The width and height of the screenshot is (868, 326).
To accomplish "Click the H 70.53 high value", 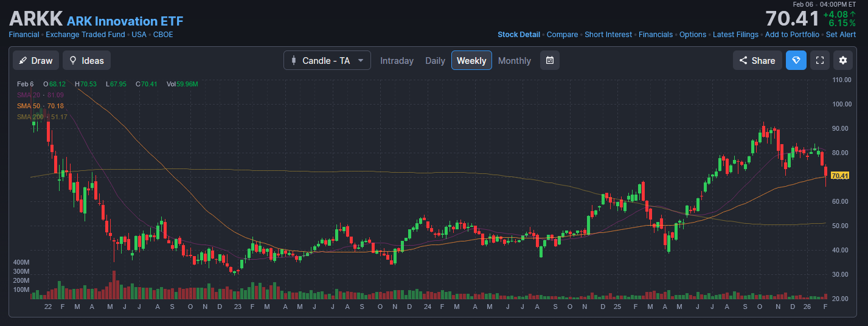I will pos(86,84).
